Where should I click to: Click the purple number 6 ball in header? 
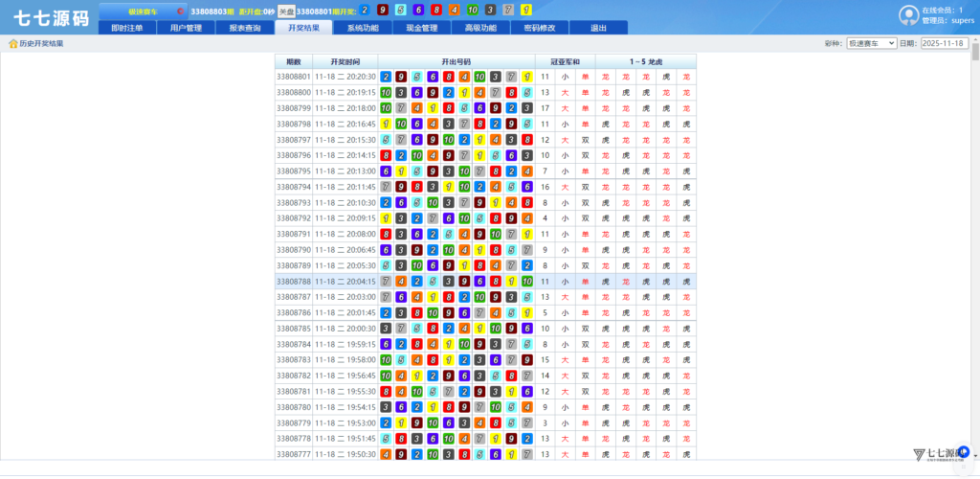418,10
